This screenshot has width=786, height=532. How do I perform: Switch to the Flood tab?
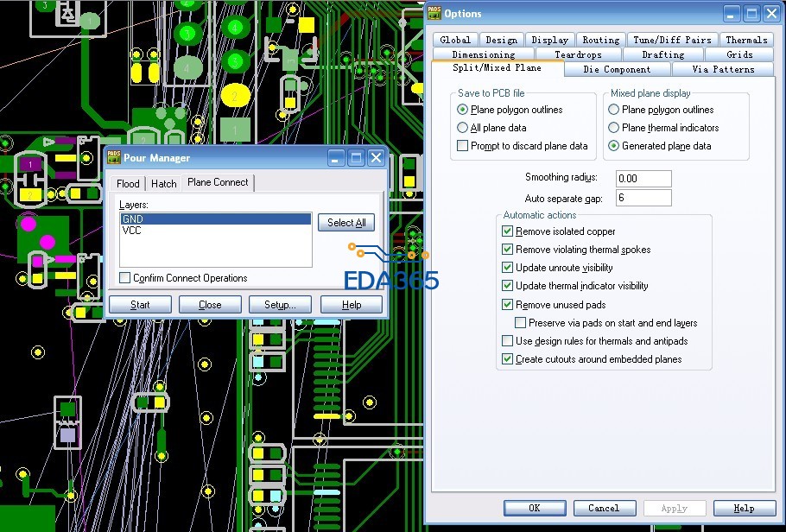point(128,183)
